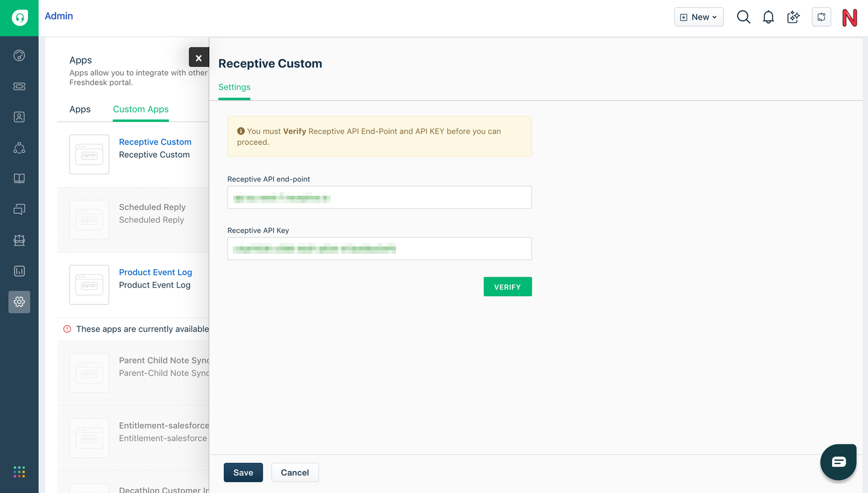This screenshot has height=493, width=868.
Task: Open the Freddy AI sparkles icon
Action: tap(793, 17)
